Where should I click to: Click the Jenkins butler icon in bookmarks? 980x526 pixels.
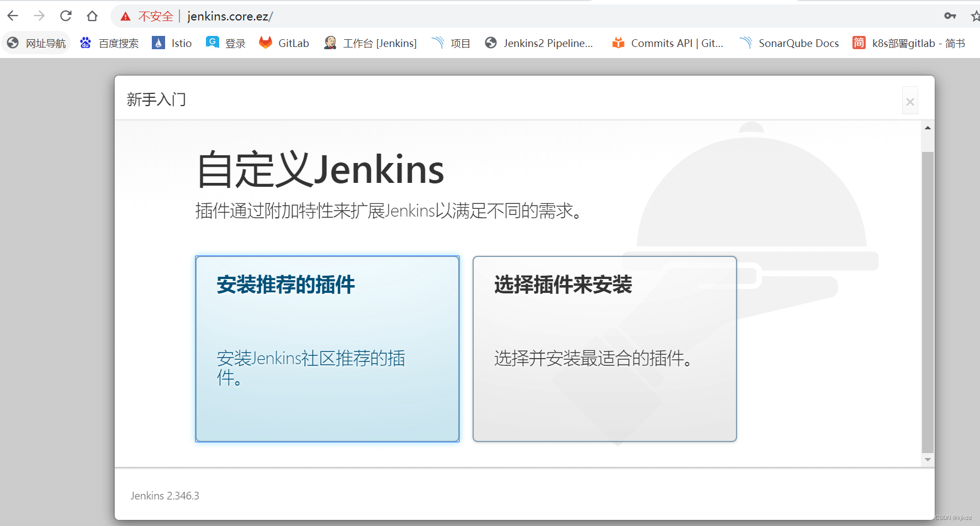click(330, 43)
